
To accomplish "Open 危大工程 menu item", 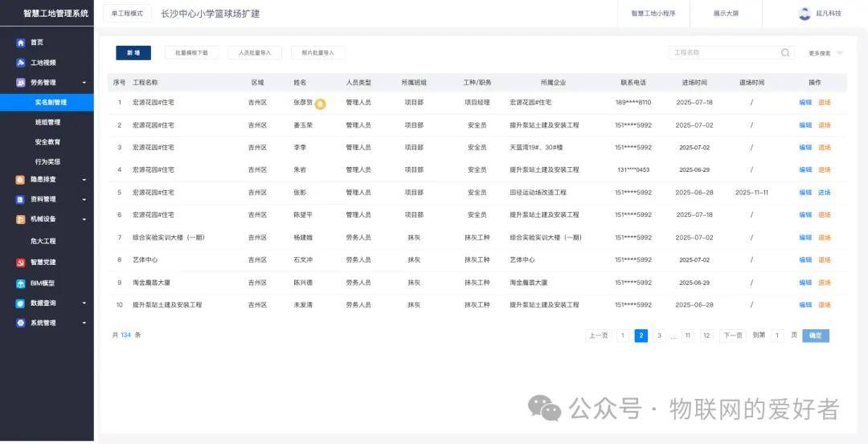I will [x=43, y=241].
